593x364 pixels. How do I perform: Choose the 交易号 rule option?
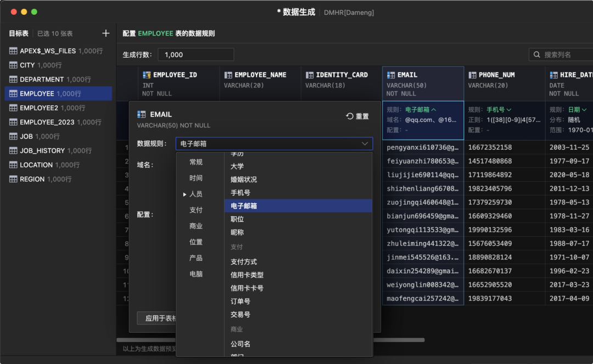(298, 315)
